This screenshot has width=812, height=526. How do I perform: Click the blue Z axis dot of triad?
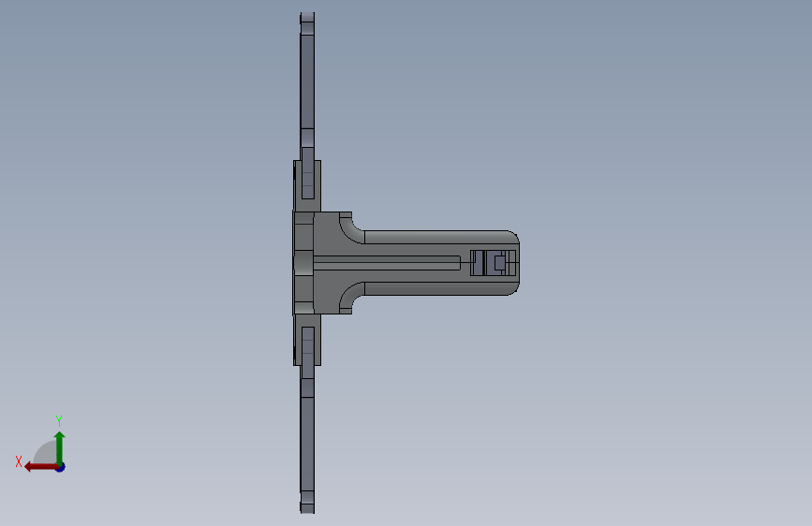[61, 468]
